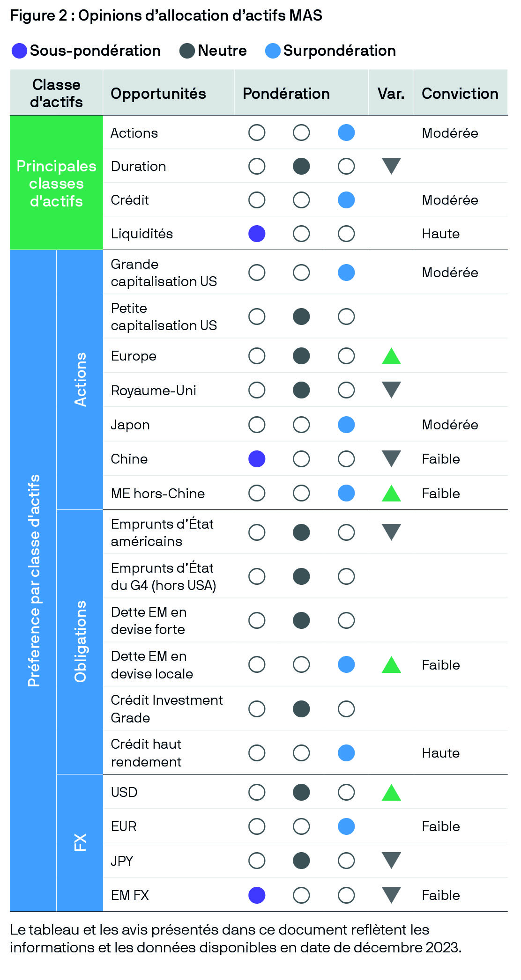Select filled blue overweight circle for Actions
The height and width of the screenshot is (980, 521).
coord(346,133)
